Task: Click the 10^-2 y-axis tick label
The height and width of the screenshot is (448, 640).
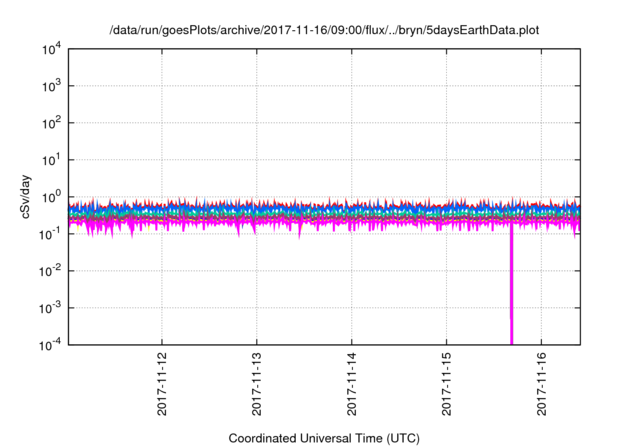Action: (x=51, y=271)
